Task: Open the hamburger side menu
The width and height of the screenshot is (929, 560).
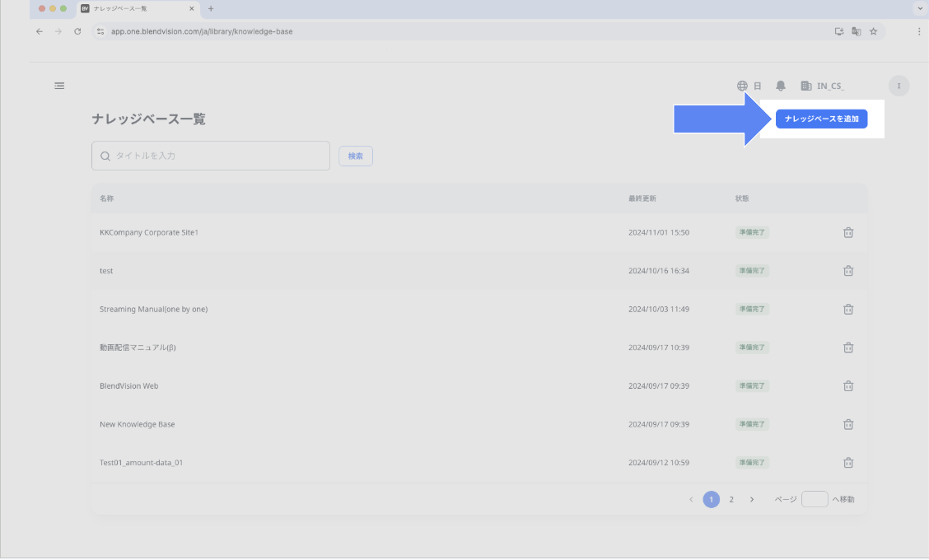Action: pos(59,86)
